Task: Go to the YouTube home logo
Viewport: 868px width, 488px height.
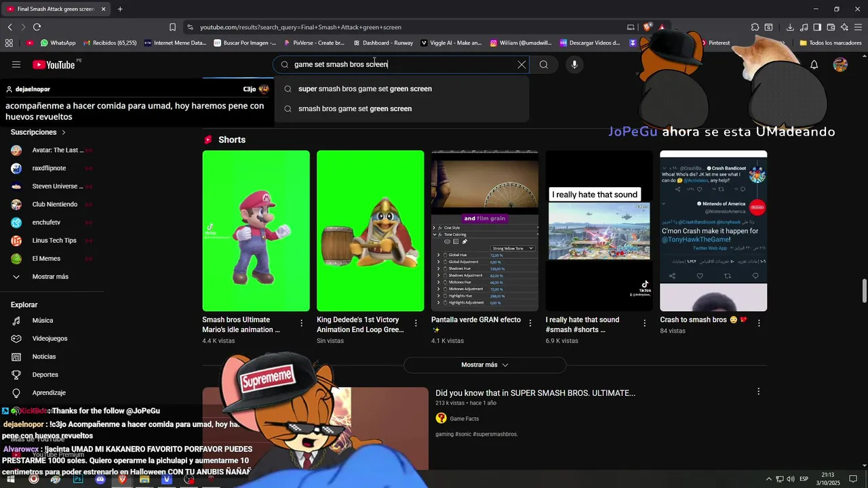Action: coord(54,64)
